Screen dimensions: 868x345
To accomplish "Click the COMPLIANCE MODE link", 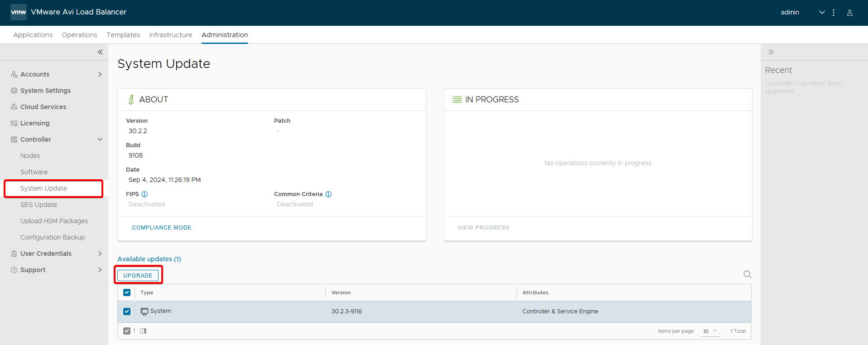I will 161,228.
